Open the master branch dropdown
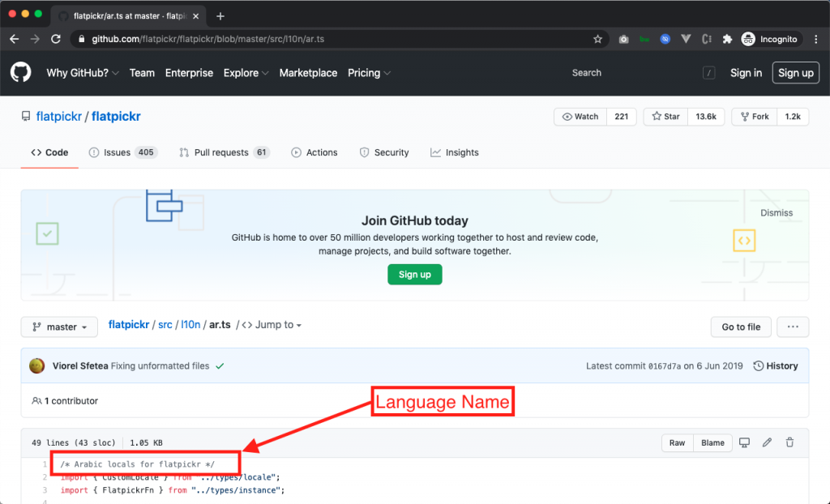This screenshot has height=504, width=830. [x=59, y=327]
